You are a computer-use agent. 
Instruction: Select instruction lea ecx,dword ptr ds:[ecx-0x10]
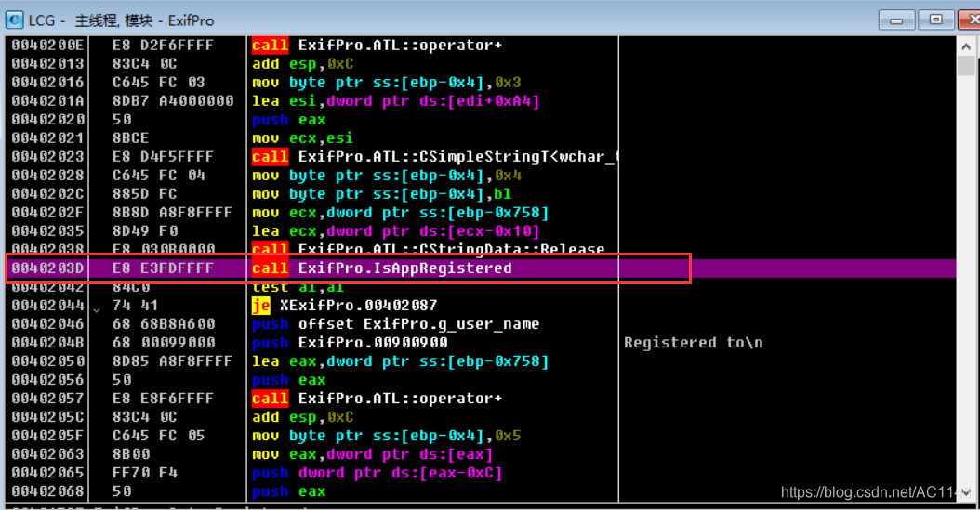395,231
